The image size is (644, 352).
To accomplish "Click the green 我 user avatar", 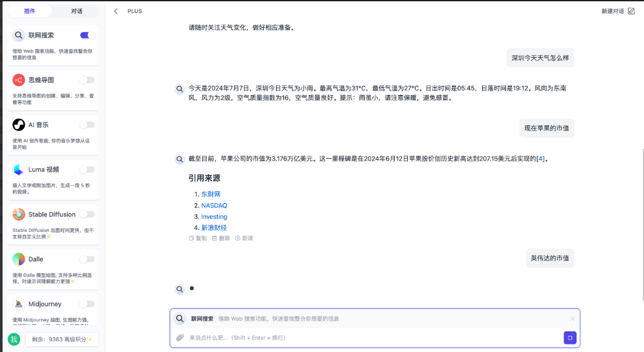I will [14, 339].
